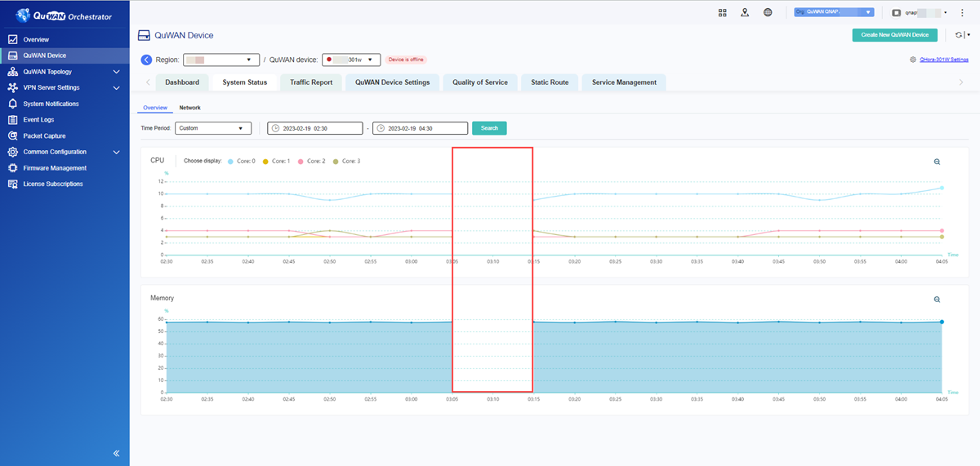Open the organization selector dropdown

[x=834, y=12]
